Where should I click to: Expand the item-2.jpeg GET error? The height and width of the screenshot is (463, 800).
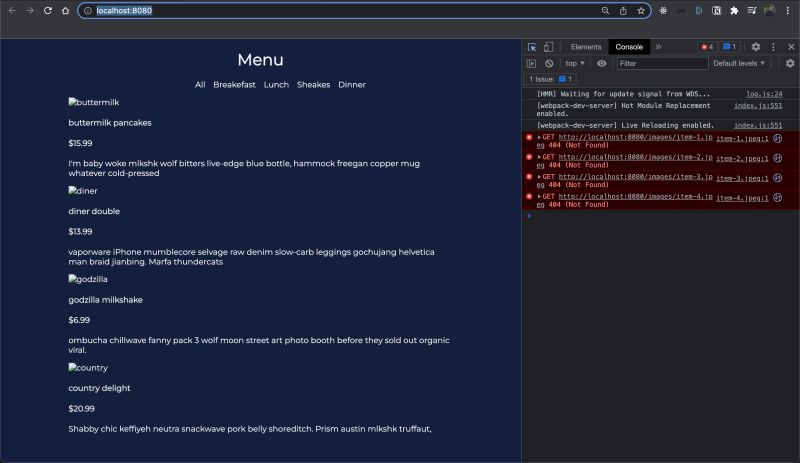click(x=539, y=157)
